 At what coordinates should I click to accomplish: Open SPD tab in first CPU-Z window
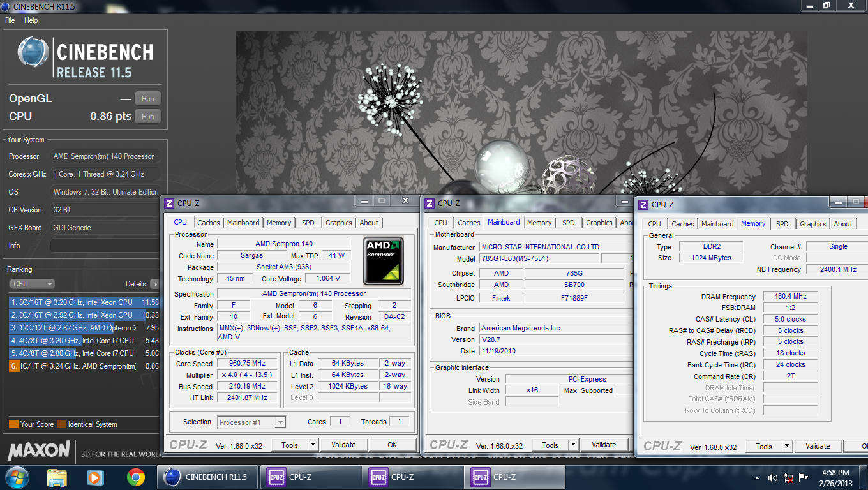point(308,223)
